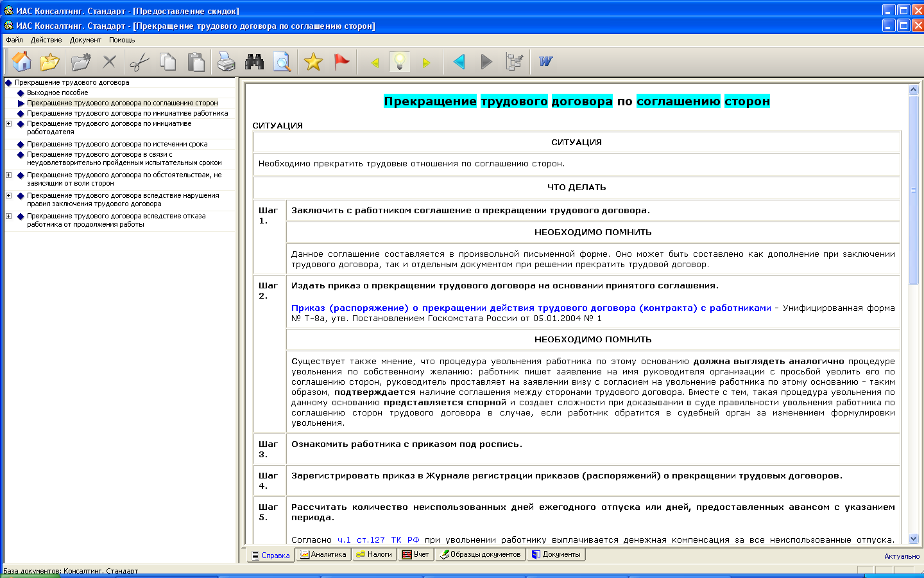Screen dimensions: 924x578
Task: Click the yellow left arrow icon
Action: [x=375, y=62]
